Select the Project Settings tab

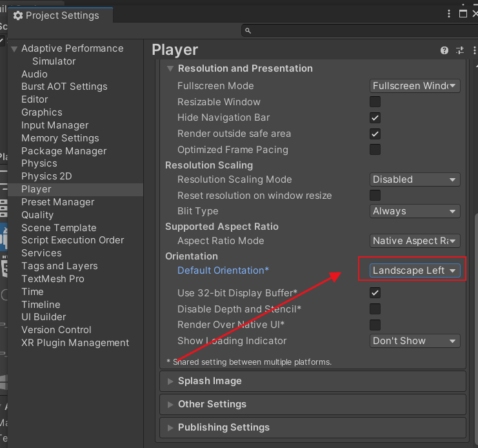pos(61,15)
